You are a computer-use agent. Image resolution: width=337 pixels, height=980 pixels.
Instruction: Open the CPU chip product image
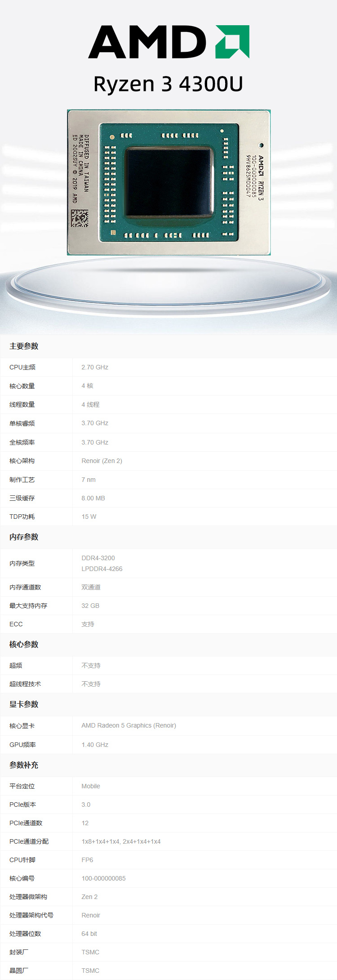pos(169,182)
